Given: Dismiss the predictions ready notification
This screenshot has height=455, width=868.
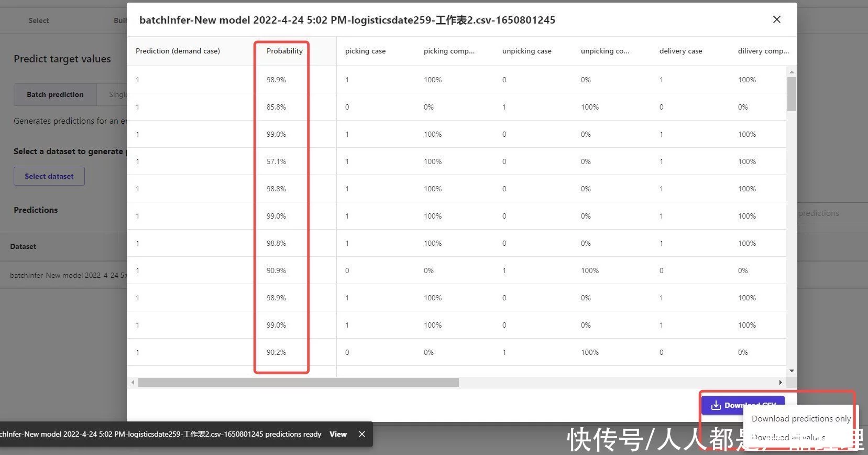Looking at the screenshot, I should tap(361, 434).
